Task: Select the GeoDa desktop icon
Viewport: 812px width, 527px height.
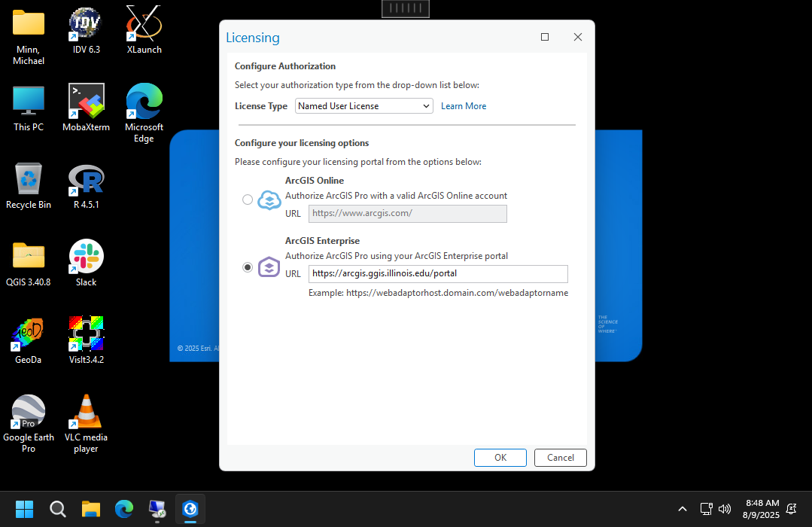Action: 29,334
